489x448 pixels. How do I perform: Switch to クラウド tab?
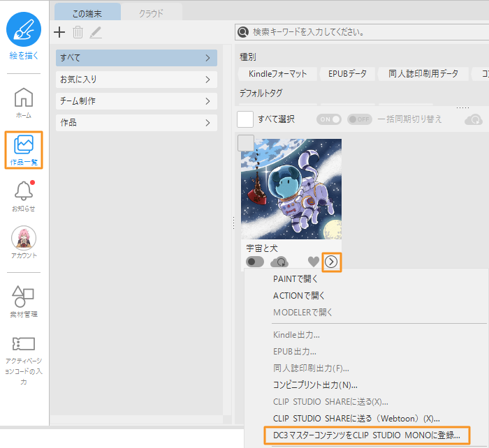[152, 13]
